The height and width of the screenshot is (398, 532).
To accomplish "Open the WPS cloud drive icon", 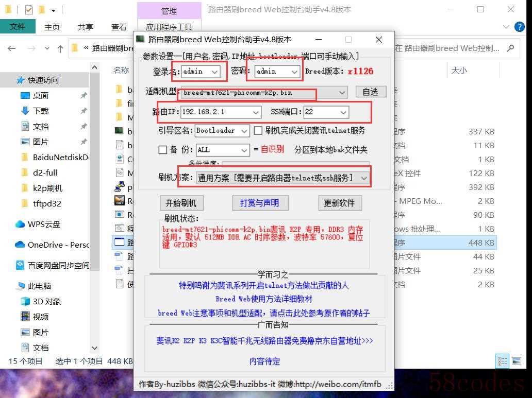I will coord(20,224).
